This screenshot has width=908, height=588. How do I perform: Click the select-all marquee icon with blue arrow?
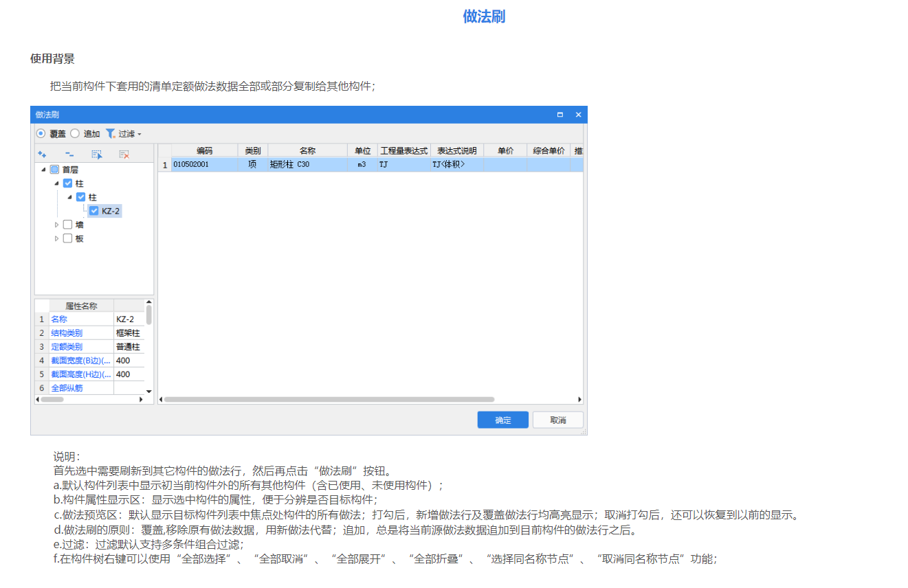point(97,155)
